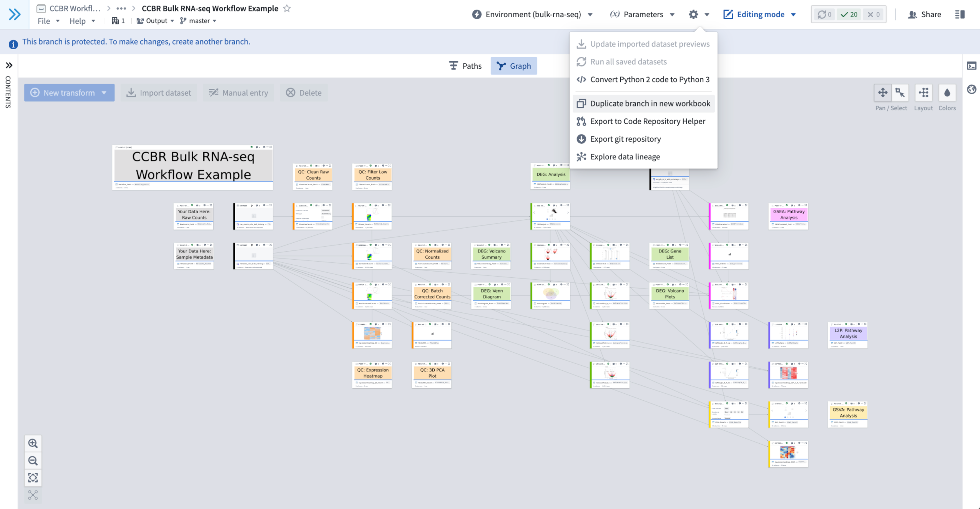Star this workbook as favorite

coord(287,8)
